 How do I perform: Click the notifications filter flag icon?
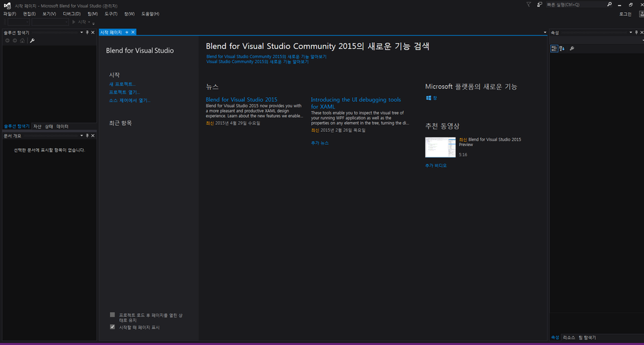(529, 5)
